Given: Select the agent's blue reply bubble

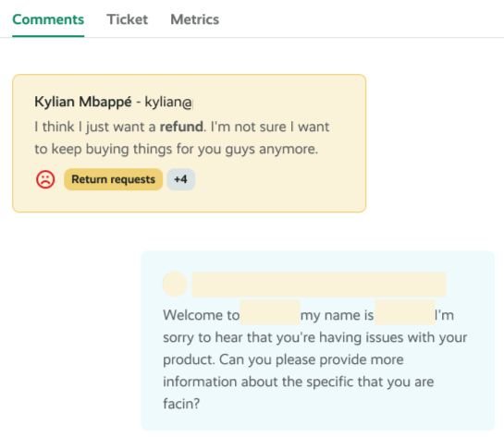Looking at the screenshot, I should click(x=317, y=340).
